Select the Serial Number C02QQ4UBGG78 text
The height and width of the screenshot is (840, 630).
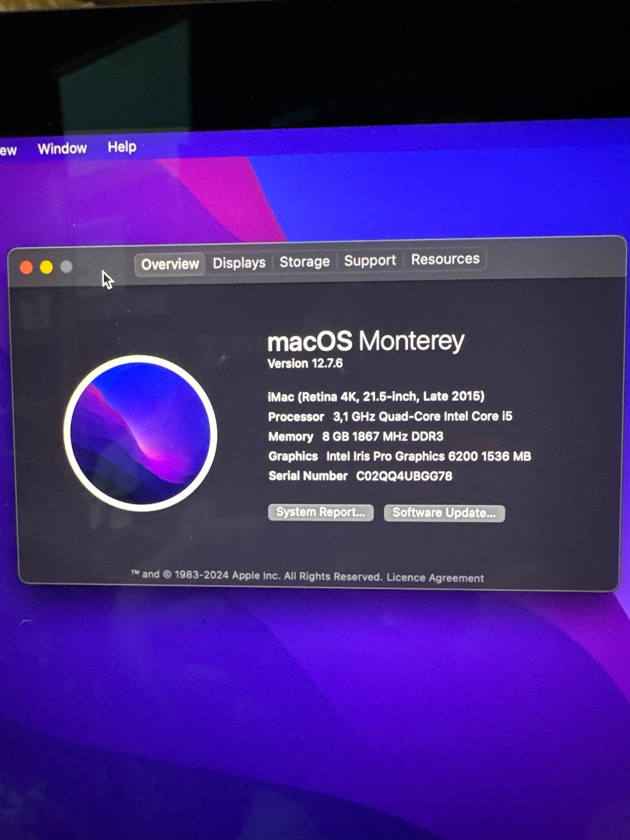[360, 476]
